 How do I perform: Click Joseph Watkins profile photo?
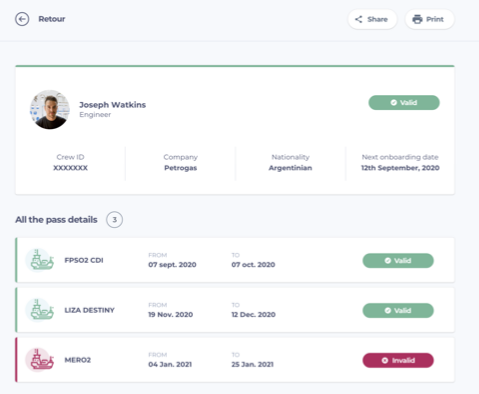point(50,109)
